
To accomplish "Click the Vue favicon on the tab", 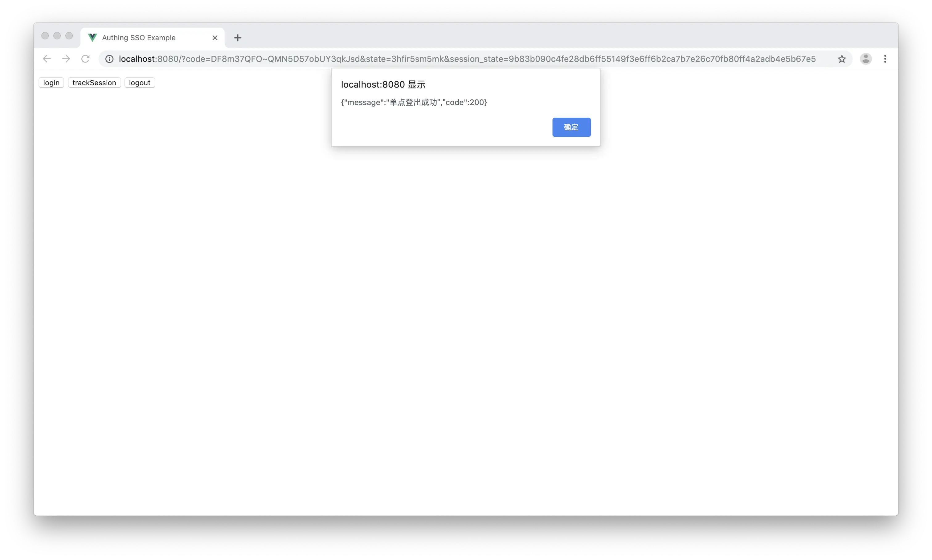I will coord(92,37).
